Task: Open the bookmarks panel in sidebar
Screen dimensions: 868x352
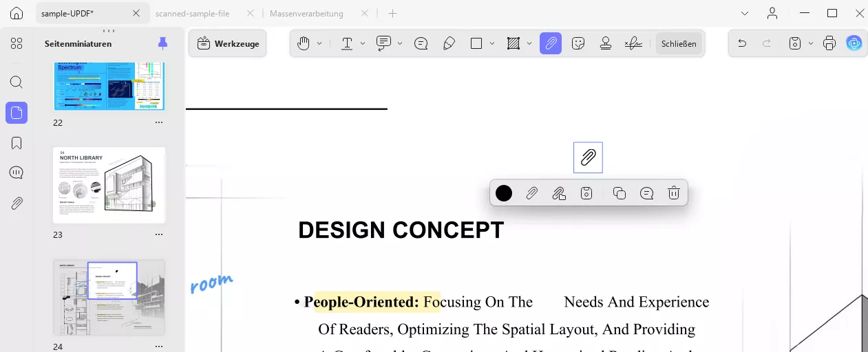Action: click(17, 143)
